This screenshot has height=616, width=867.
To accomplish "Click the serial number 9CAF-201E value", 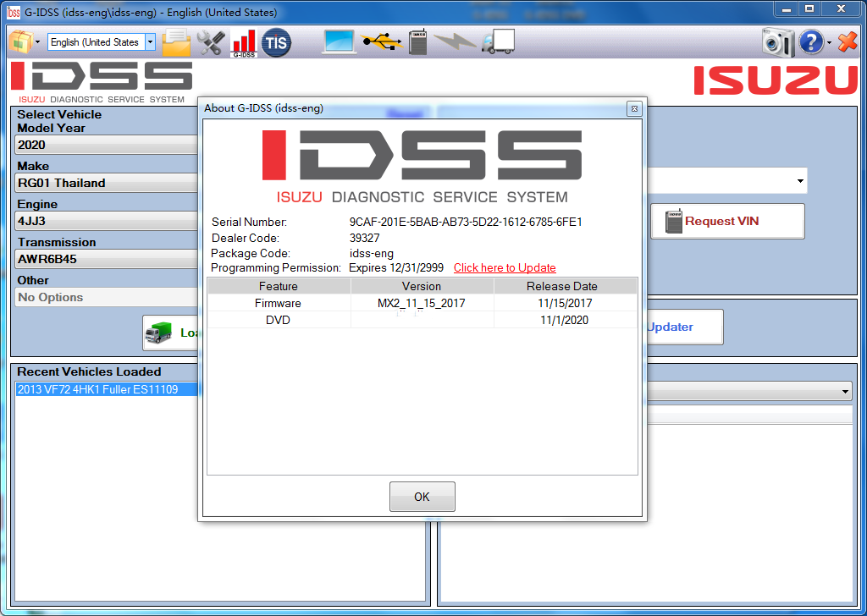I will coord(466,222).
